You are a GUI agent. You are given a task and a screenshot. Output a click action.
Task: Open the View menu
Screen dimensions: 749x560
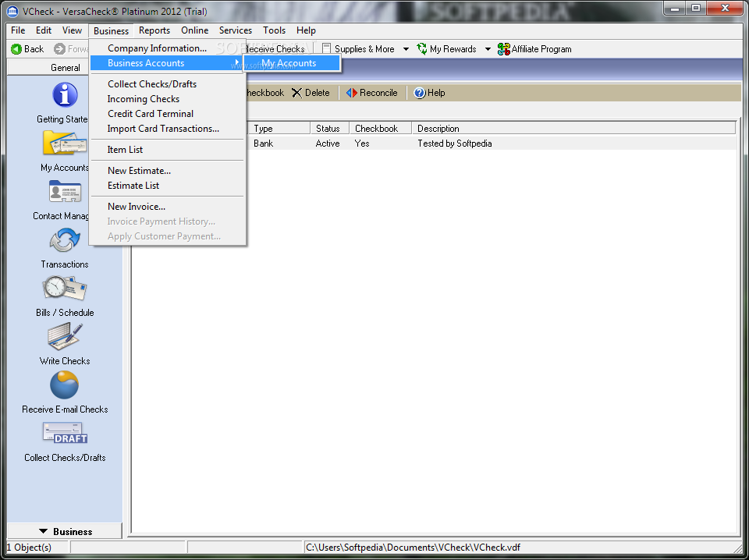tap(72, 30)
